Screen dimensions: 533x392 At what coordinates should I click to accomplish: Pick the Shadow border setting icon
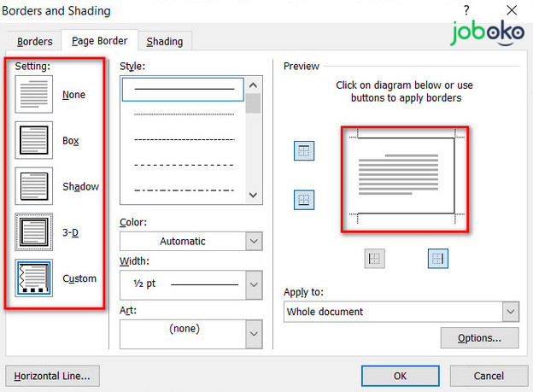click(34, 187)
